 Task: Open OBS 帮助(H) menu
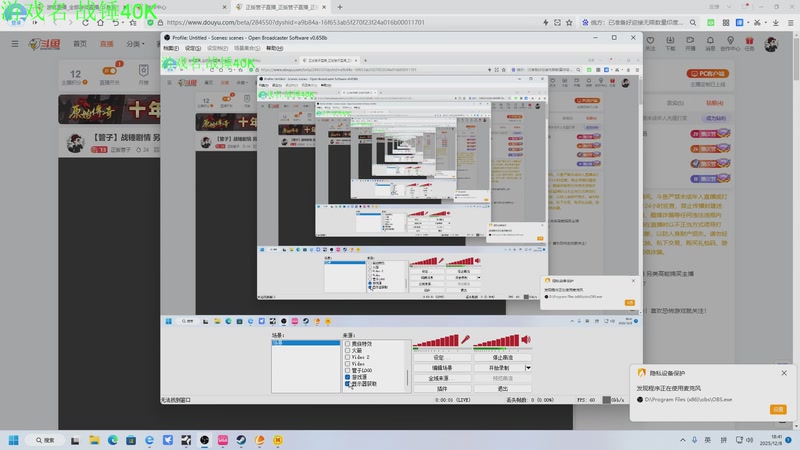coord(274,48)
